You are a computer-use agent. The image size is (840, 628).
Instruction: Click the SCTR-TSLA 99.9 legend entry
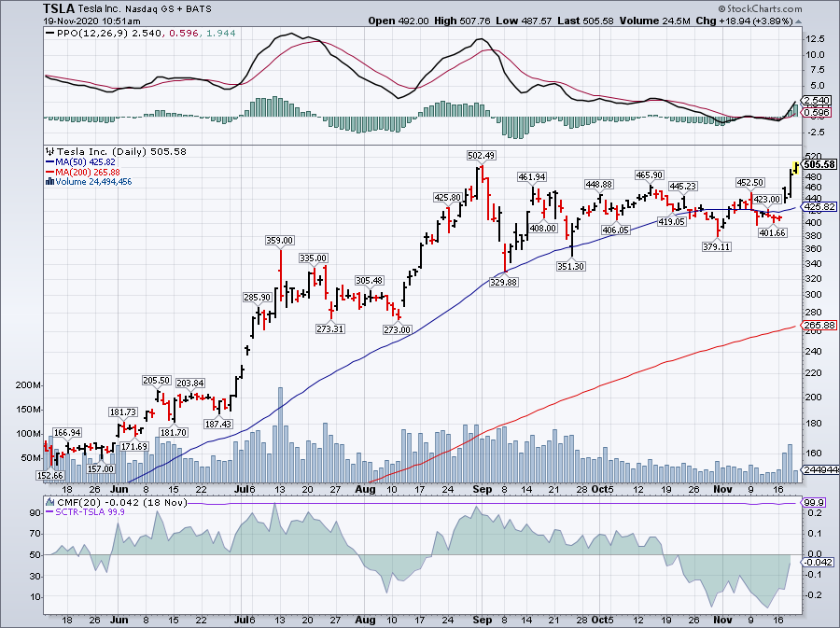pos(90,511)
